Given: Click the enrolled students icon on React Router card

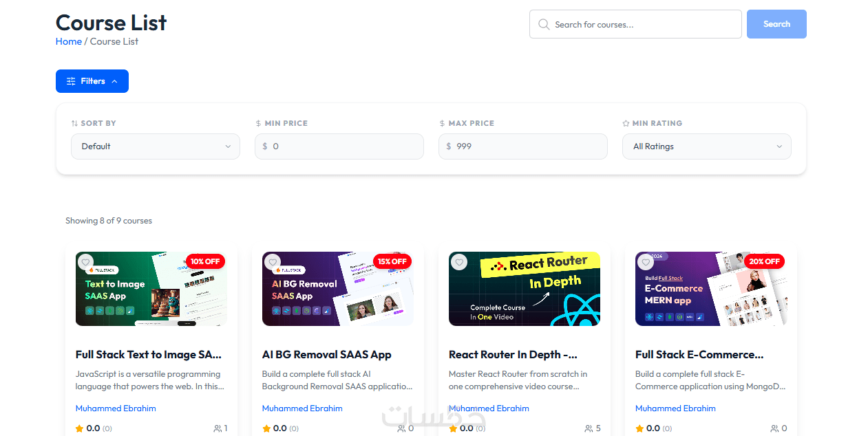Looking at the screenshot, I should [589, 428].
